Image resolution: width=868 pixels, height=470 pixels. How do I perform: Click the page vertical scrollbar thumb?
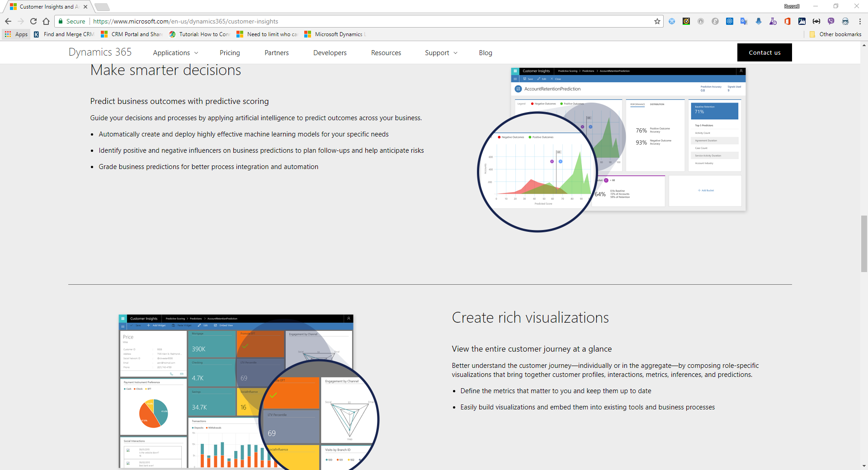click(x=864, y=244)
